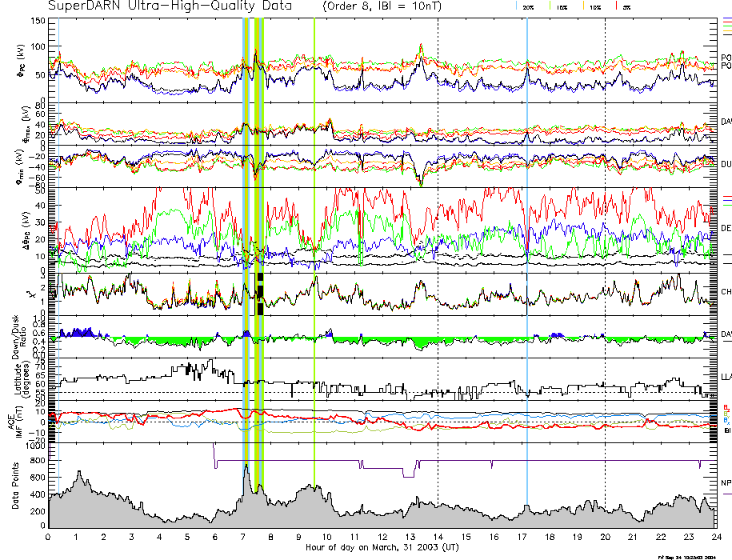Click the red 5% legend line sample
This screenshot has width=732, height=560.
tap(617, 5)
